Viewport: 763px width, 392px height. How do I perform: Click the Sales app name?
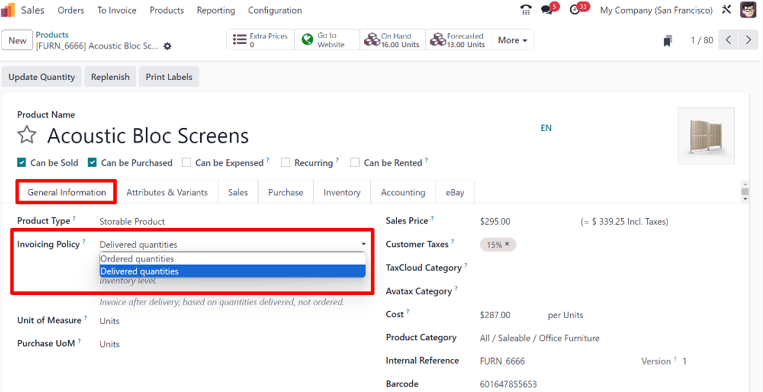pyautogui.click(x=33, y=10)
